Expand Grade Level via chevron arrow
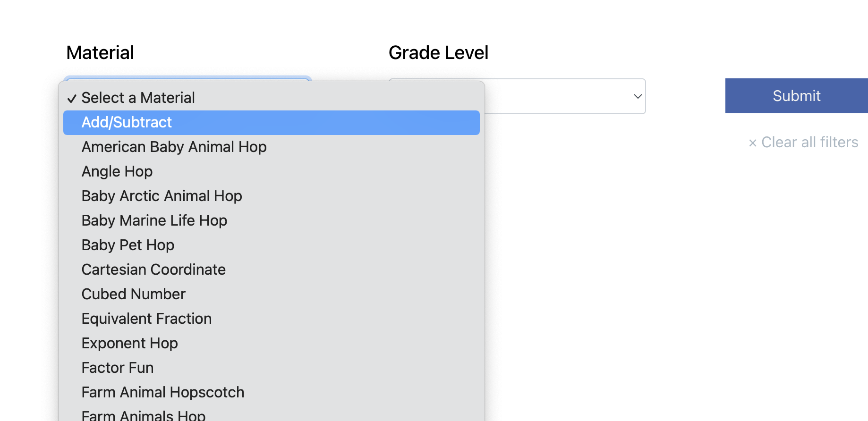The image size is (868, 421). 638,96
